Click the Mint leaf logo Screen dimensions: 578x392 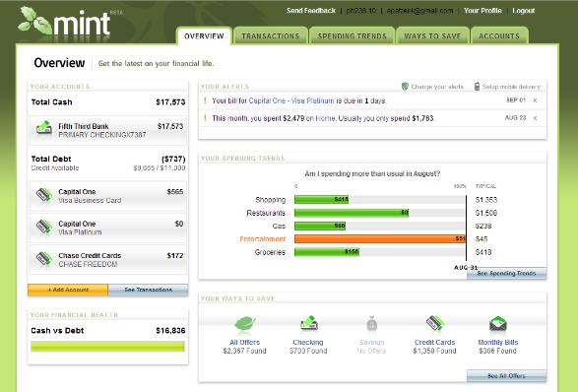tap(34, 21)
